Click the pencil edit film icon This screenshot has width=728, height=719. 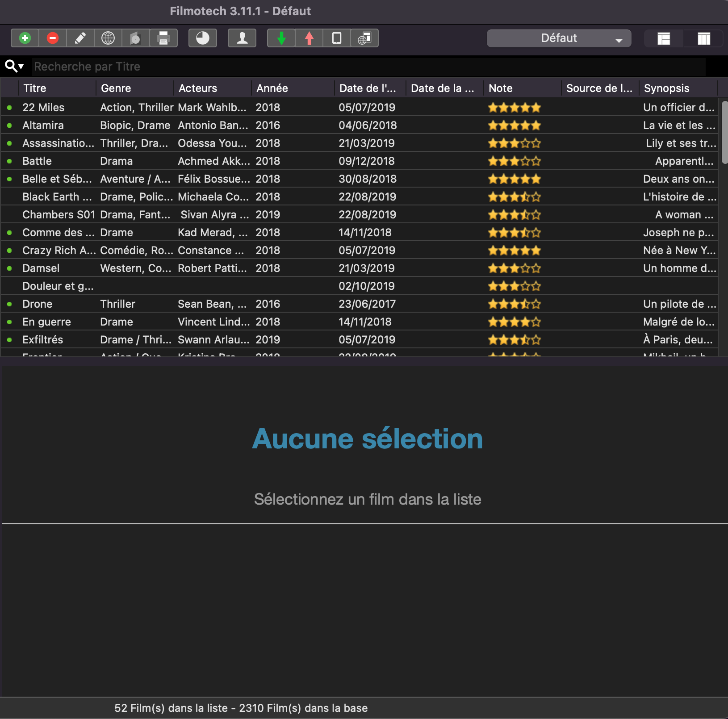(80, 38)
